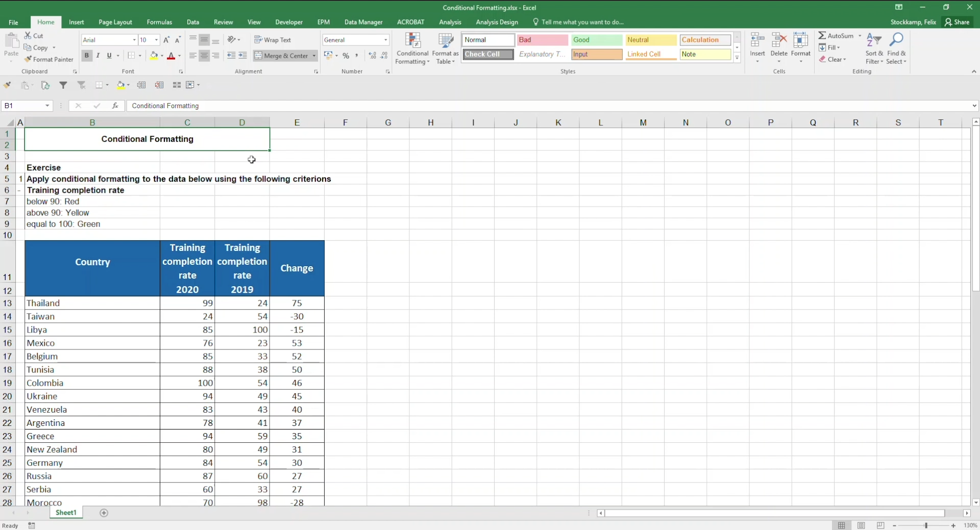Click the zoom slider in status bar

pyautogui.click(x=925, y=525)
